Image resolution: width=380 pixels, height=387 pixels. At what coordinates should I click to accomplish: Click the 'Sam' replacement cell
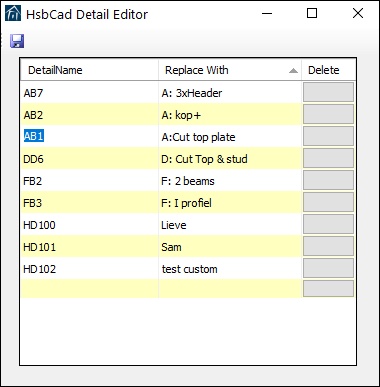tap(230, 247)
